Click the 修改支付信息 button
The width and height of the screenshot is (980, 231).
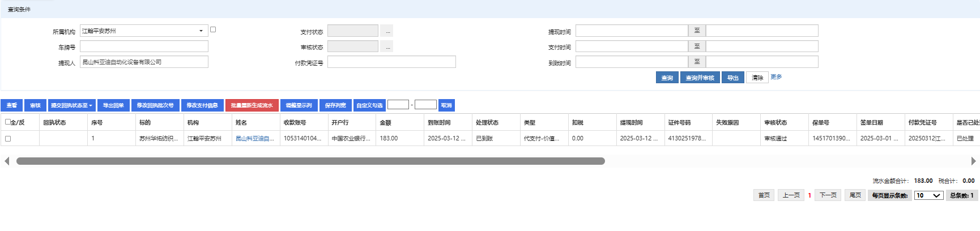point(202,105)
